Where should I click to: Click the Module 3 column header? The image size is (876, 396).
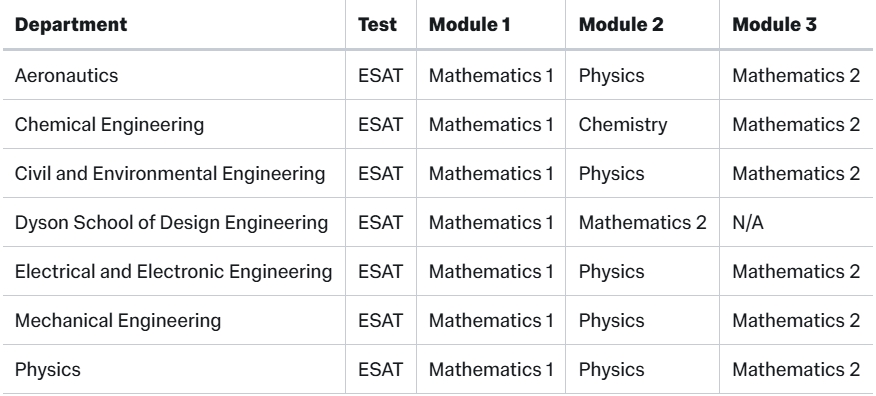coord(774,25)
